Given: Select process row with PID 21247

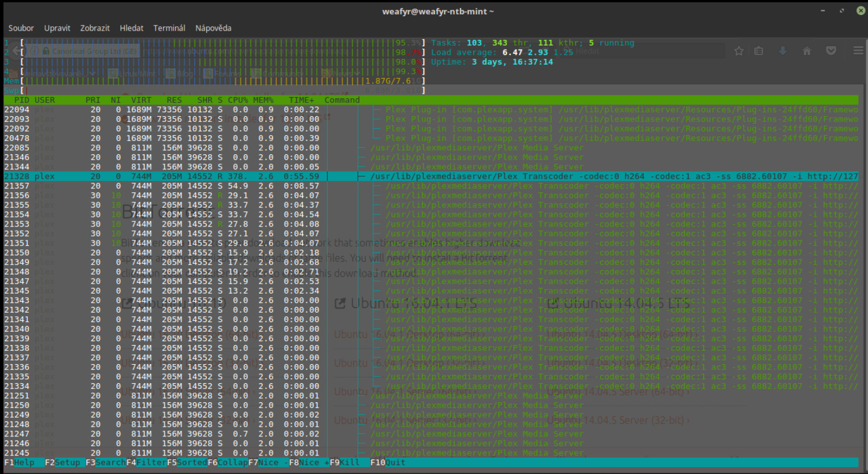Looking at the screenshot, I should click(x=431, y=434).
